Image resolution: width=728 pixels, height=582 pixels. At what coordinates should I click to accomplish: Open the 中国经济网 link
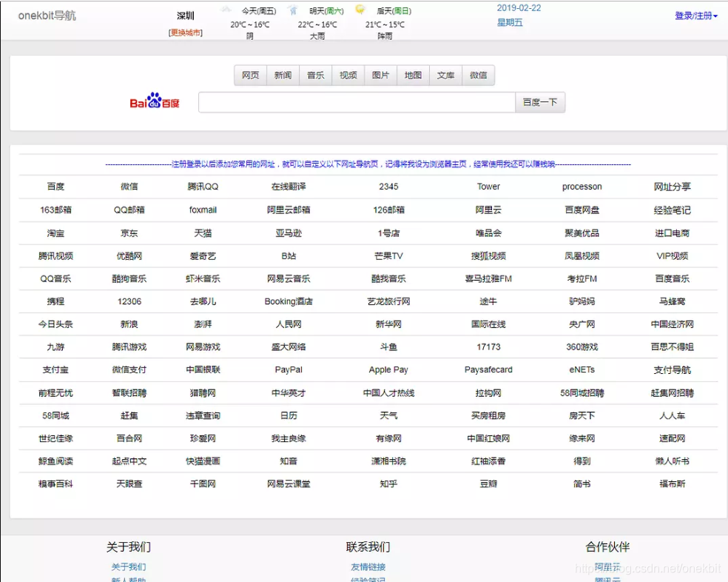(673, 324)
